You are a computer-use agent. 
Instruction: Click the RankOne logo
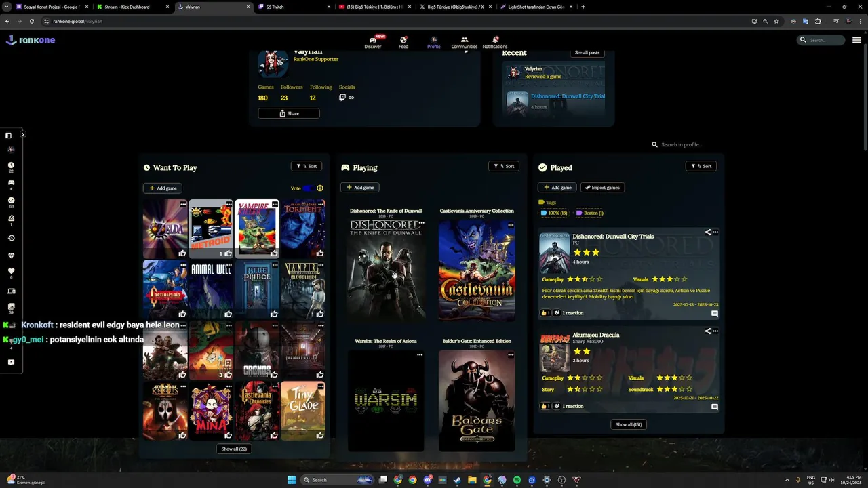click(31, 40)
